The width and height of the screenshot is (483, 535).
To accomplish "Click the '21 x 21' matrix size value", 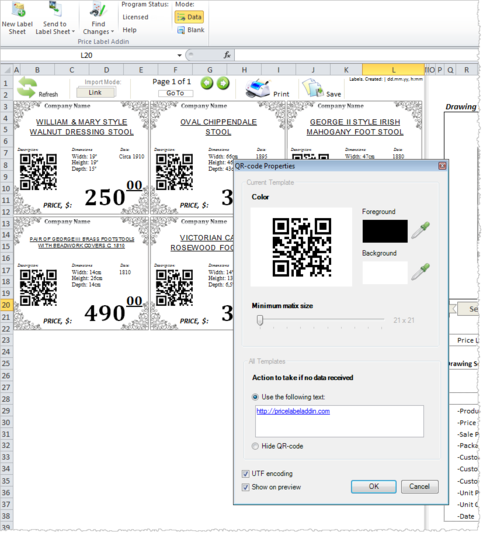I will 404,320.
